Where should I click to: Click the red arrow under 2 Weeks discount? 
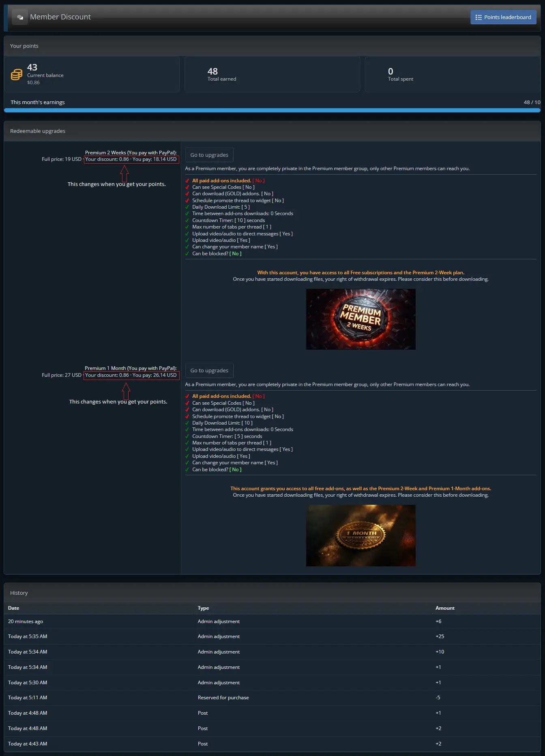(124, 173)
